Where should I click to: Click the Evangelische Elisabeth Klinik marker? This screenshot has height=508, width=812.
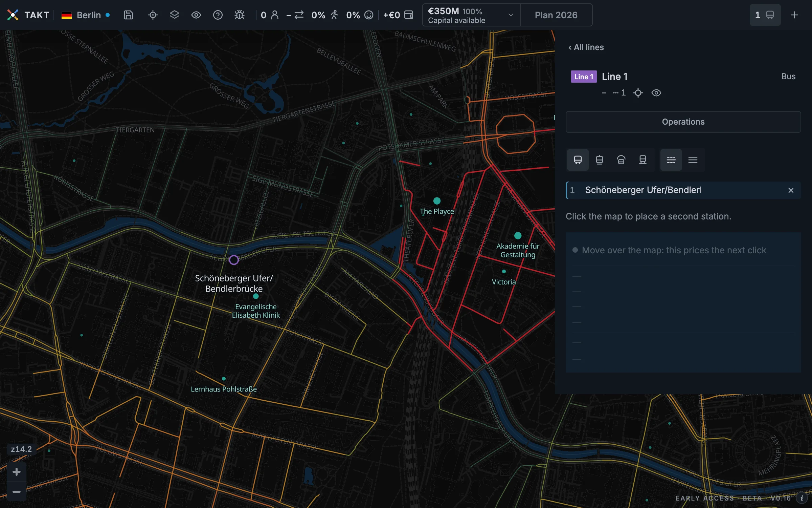[256, 296]
